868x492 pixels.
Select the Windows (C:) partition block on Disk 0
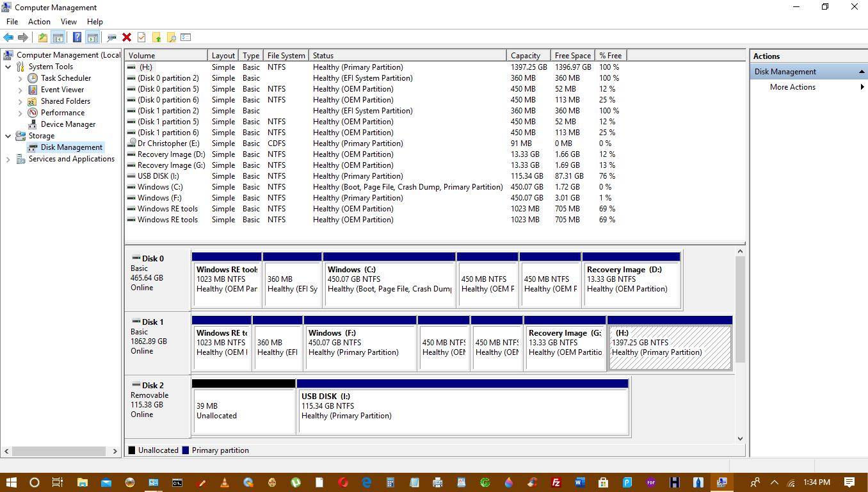coord(389,280)
